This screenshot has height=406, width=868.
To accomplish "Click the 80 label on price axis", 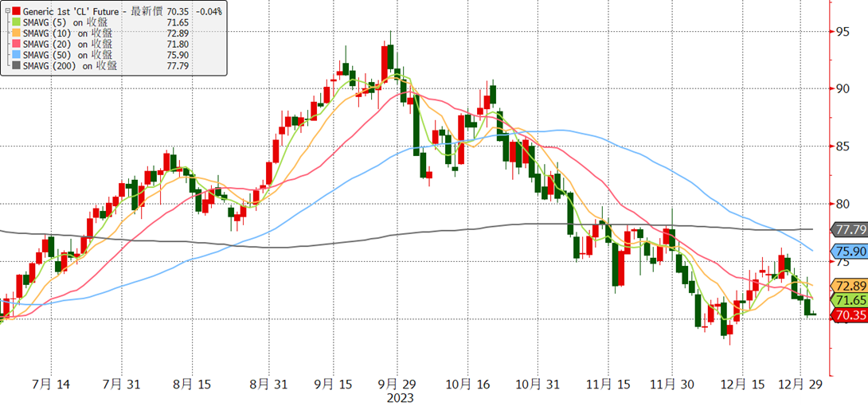I will click(x=842, y=204).
